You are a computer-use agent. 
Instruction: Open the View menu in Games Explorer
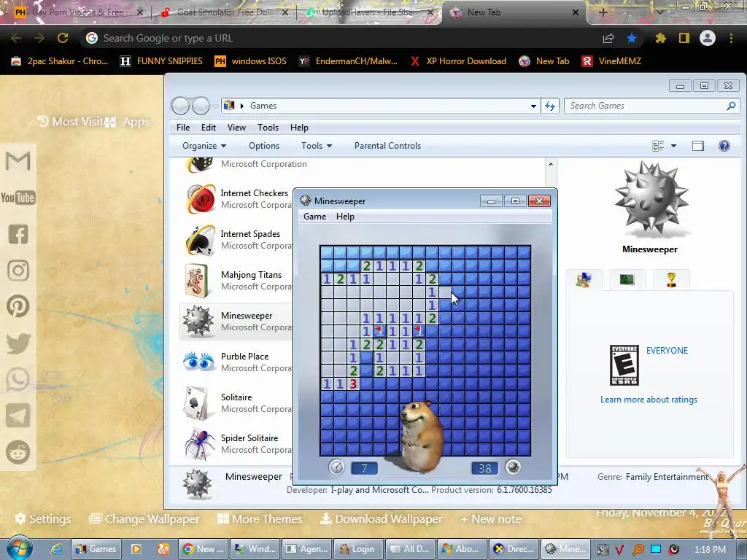coord(236,128)
